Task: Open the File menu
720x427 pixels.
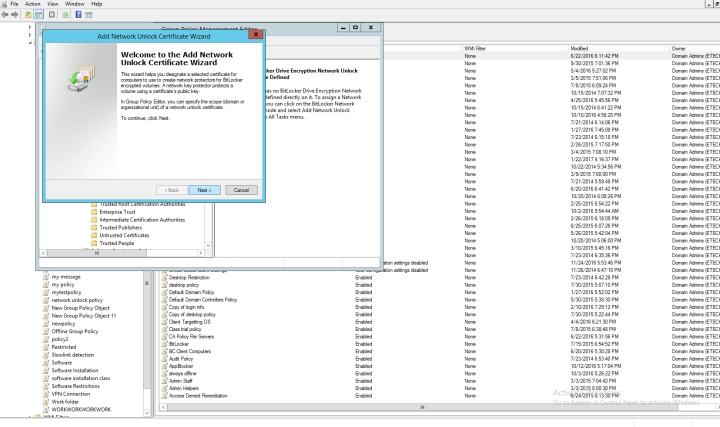Action: pyautogui.click(x=14, y=4)
